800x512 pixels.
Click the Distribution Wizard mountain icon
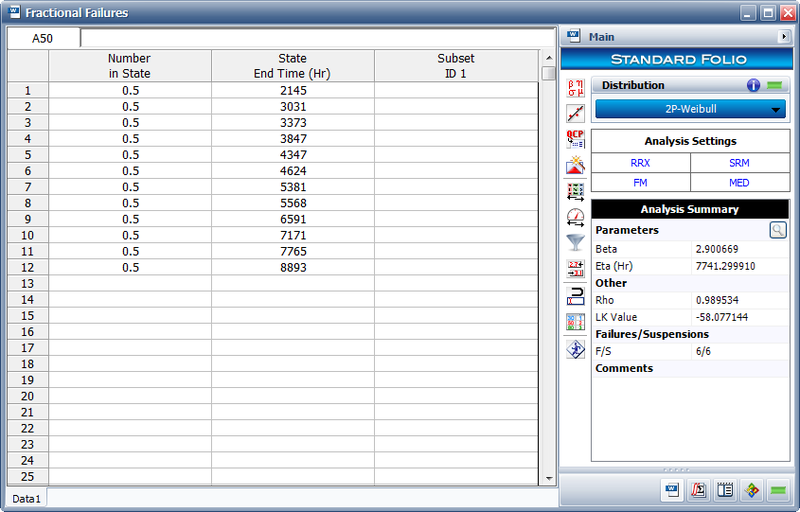tap(575, 165)
